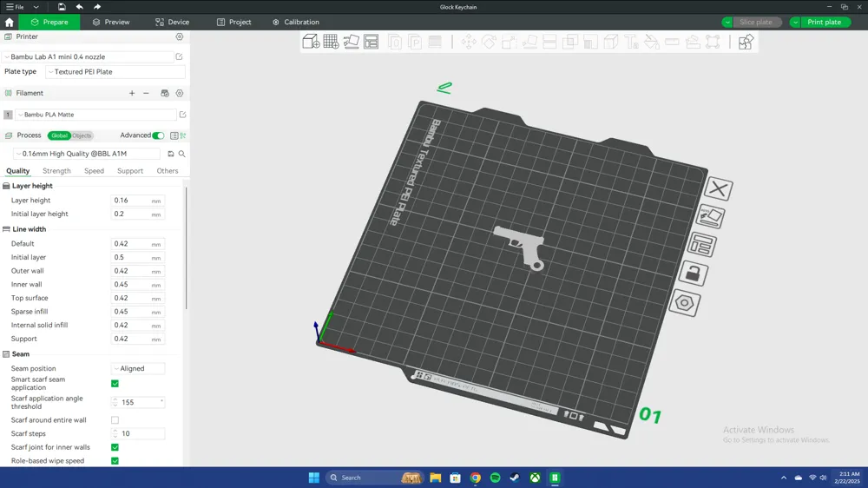Click the Windows Start button

[x=314, y=478]
